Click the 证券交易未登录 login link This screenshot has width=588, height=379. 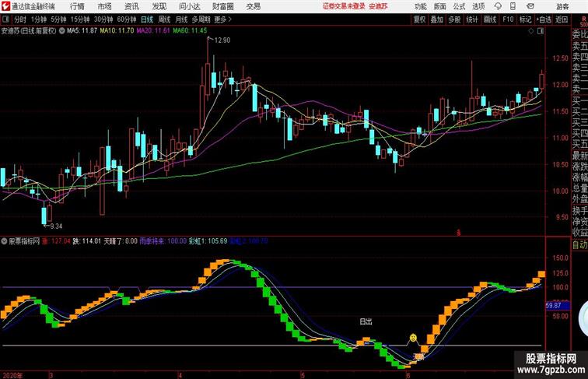(344, 6)
